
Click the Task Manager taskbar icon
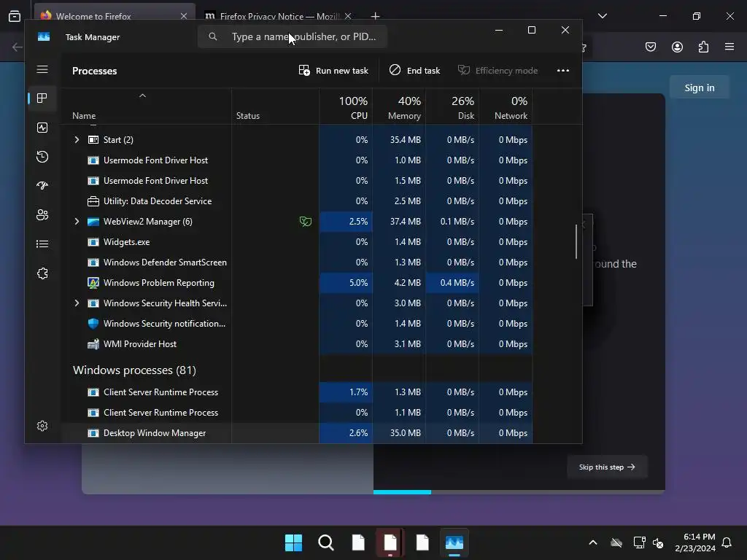coord(454,542)
